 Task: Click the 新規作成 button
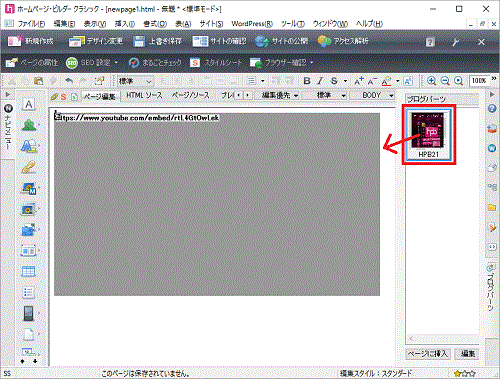pyautogui.click(x=30, y=41)
